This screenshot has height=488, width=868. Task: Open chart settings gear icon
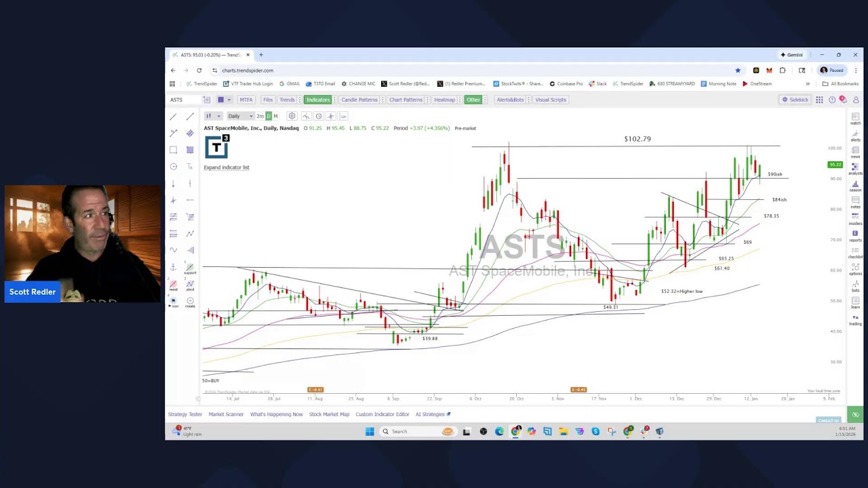(x=292, y=116)
